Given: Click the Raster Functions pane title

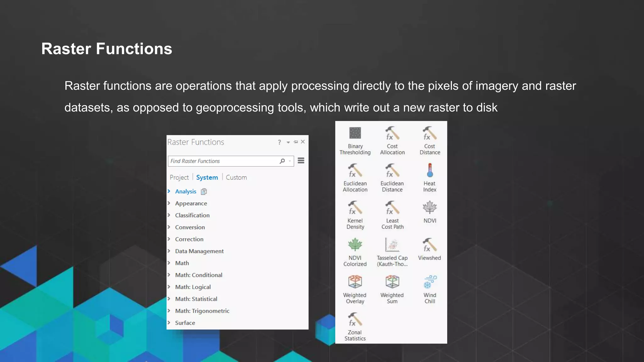Looking at the screenshot, I should pyautogui.click(x=196, y=142).
